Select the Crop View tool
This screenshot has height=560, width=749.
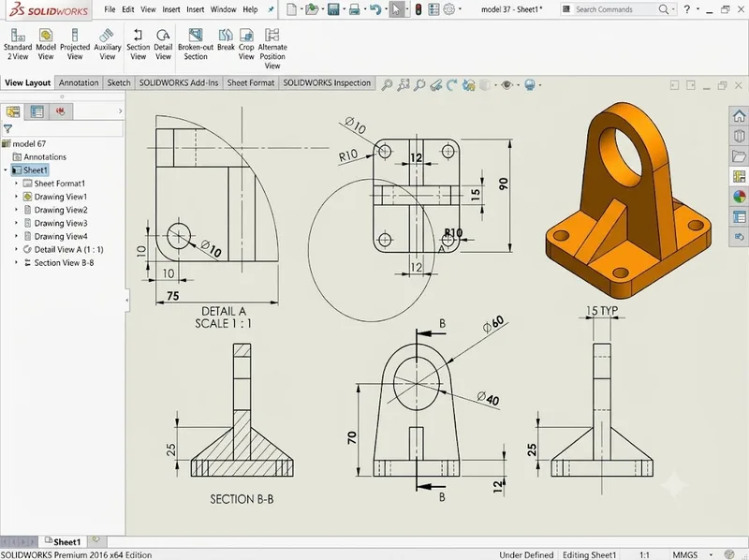coord(246,44)
